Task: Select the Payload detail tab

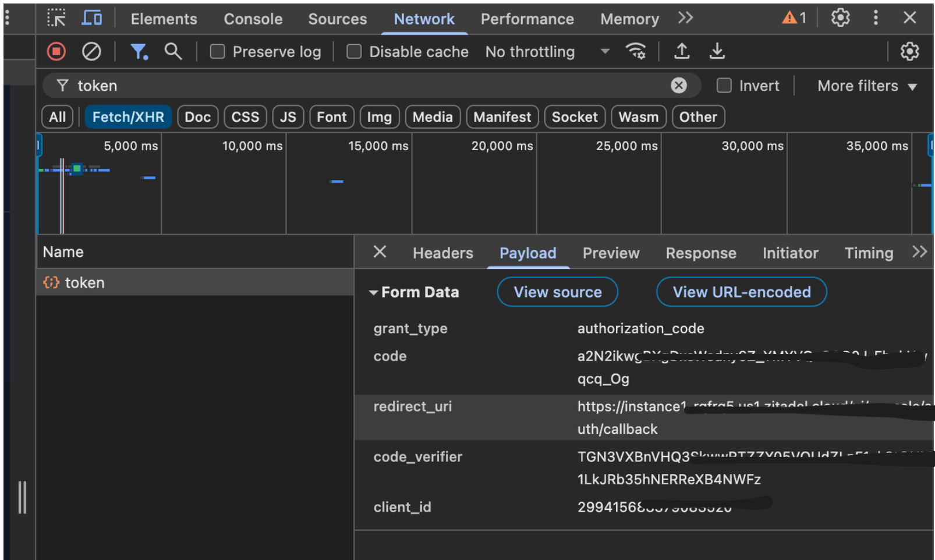Action: pos(528,253)
